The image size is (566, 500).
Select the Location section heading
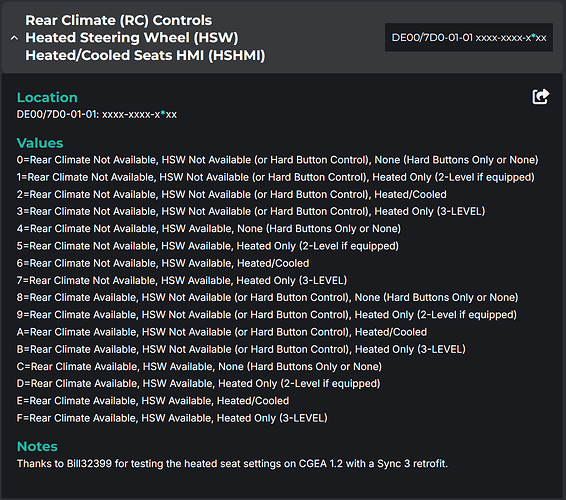(47, 97)
